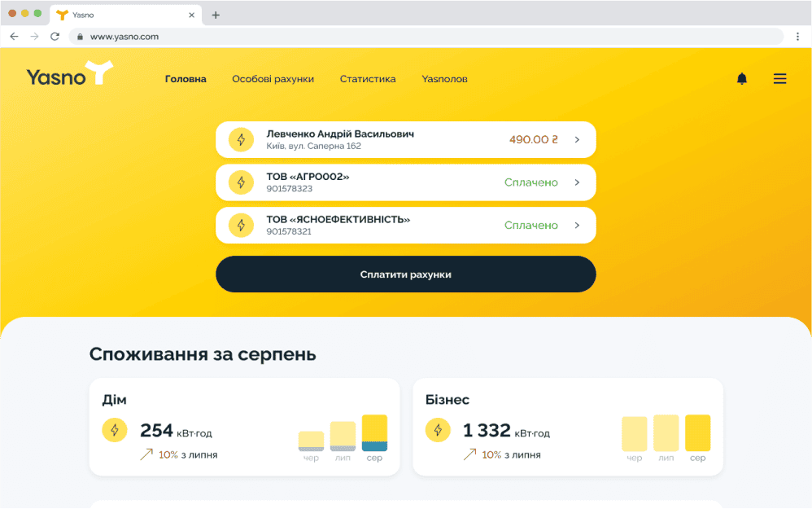Image resolution: width=812 pixels, height=509 pixels.
Task: Select the чер bar in Дім chart
Action: 311,441
